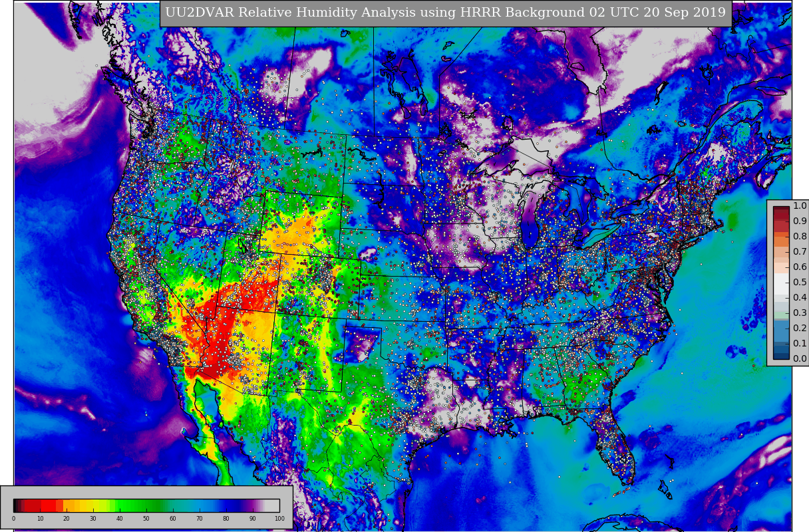
Task: Click the 10 label on the humidity colorbar
Action: [x=40, y=518]
